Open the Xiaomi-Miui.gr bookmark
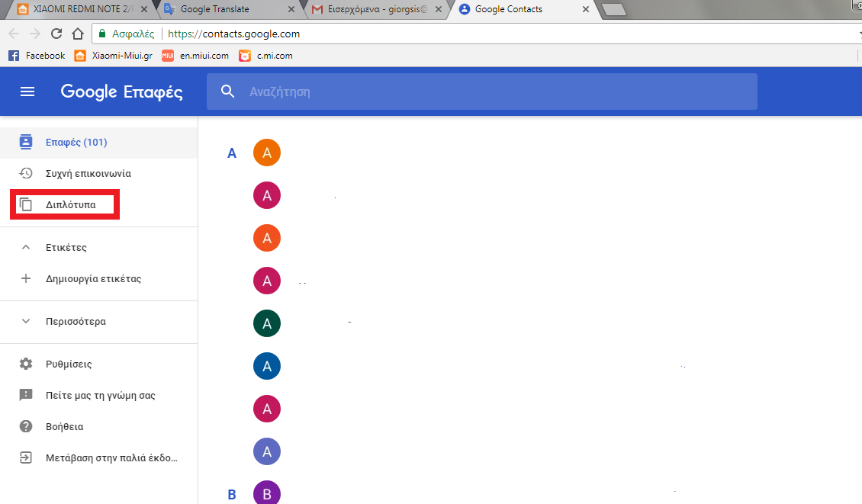862x504 pixels. pos(113,56)
